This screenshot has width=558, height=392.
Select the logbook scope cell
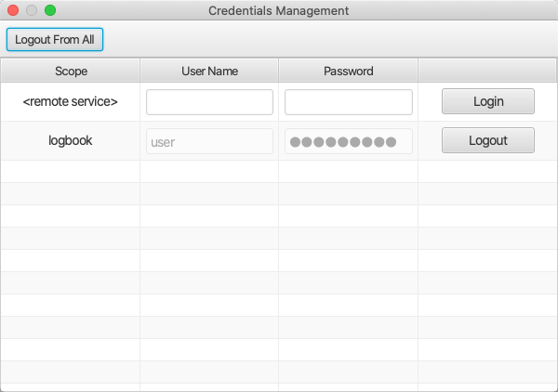click(x=71, y=141)
